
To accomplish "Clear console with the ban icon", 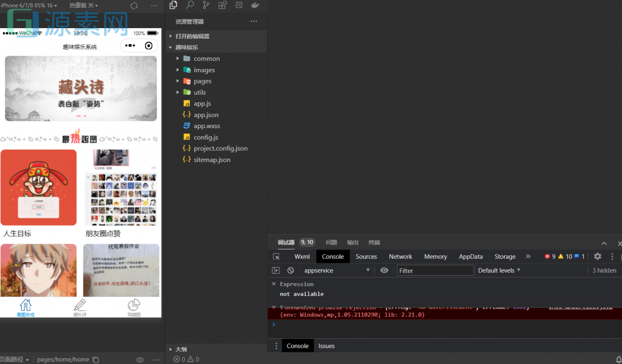I will pos(291,270).
